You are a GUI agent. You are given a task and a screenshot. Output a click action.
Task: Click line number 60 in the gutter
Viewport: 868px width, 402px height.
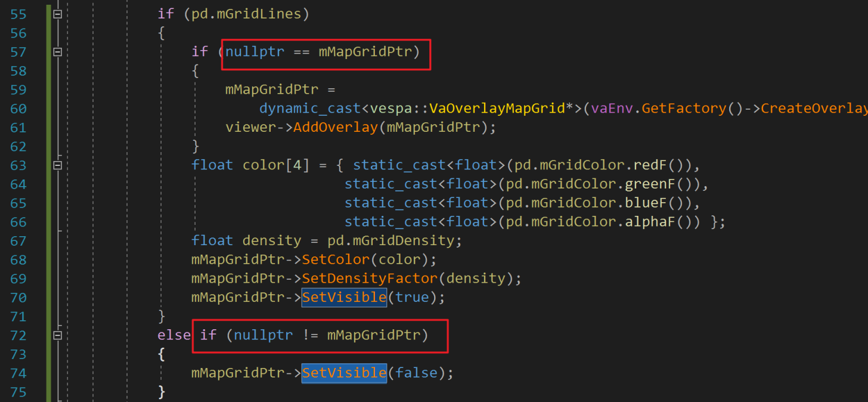[18, 109]
